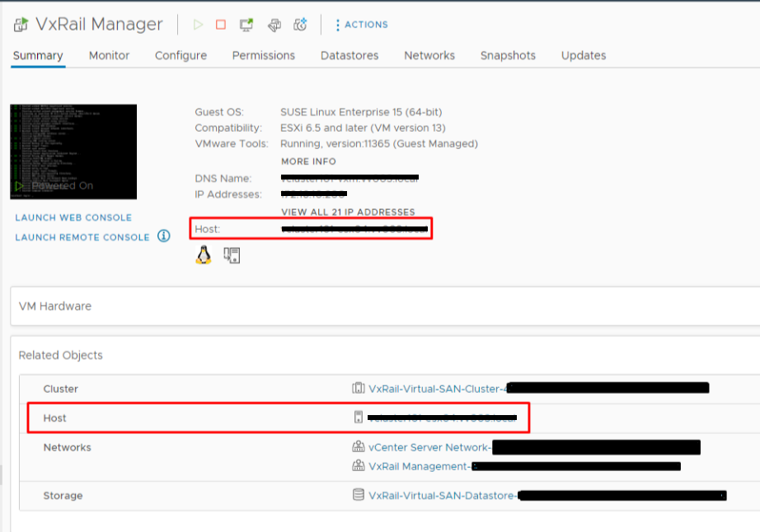Screen dimensions: 760x532
Task: Power off the VM via red square icon
Action: (x=221, y=25)
